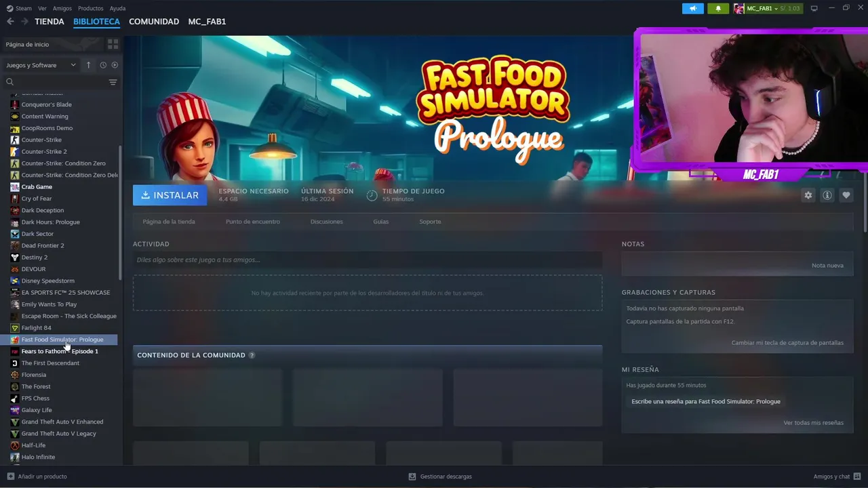Select Half-Life icon in list
This screenshot has height=488, width=868.
tap(15, 445)
